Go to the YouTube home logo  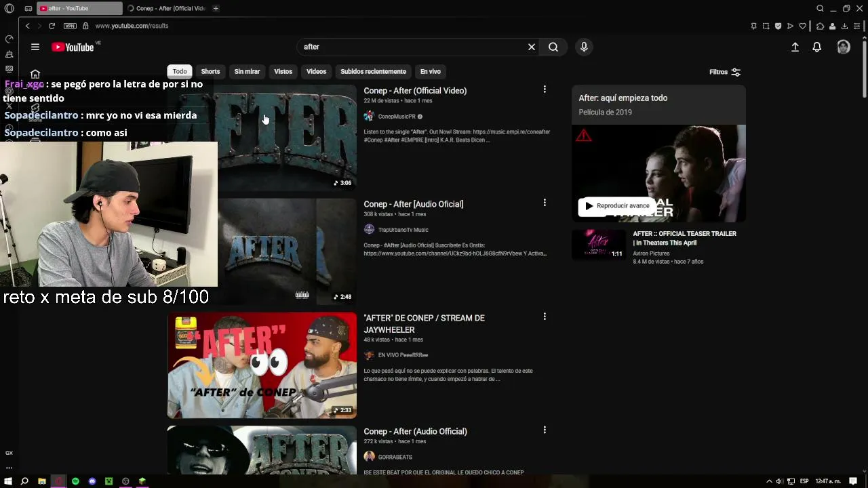pos(73,47)
